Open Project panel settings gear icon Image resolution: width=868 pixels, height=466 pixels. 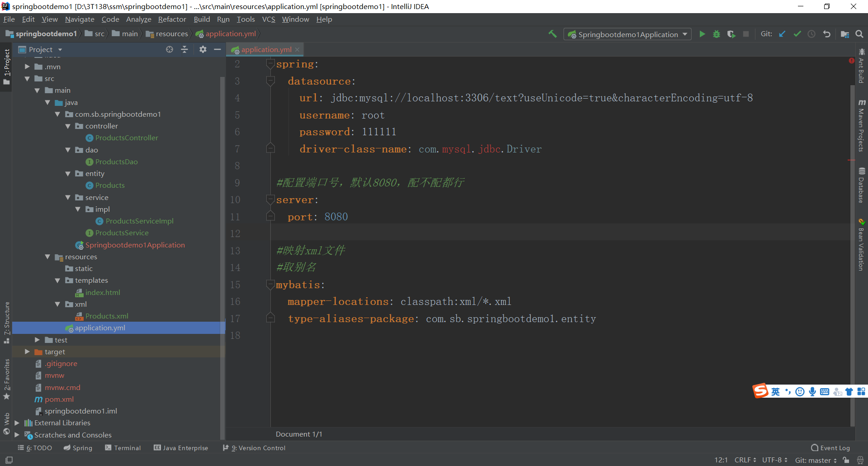click(x=203, y=49)
